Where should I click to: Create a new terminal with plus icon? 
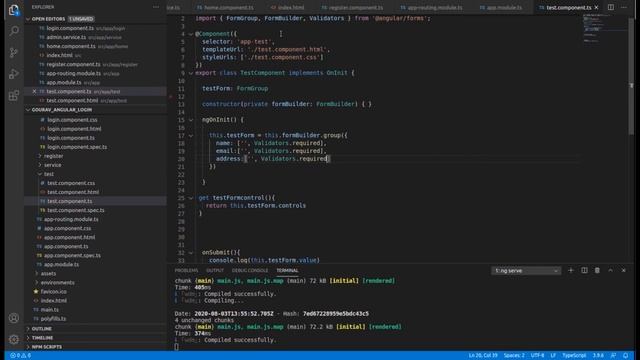tap(571, 270)
